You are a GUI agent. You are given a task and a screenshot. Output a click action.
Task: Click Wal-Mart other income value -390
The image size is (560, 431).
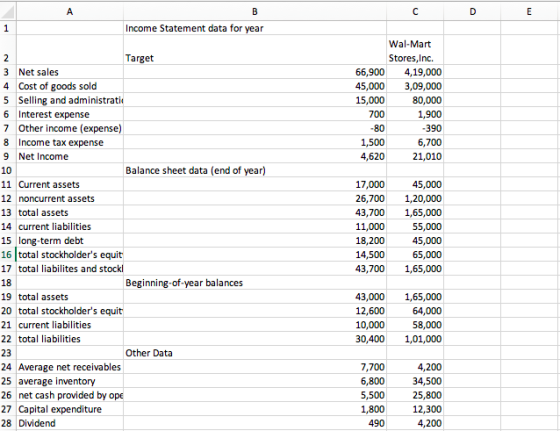point(415,128)
